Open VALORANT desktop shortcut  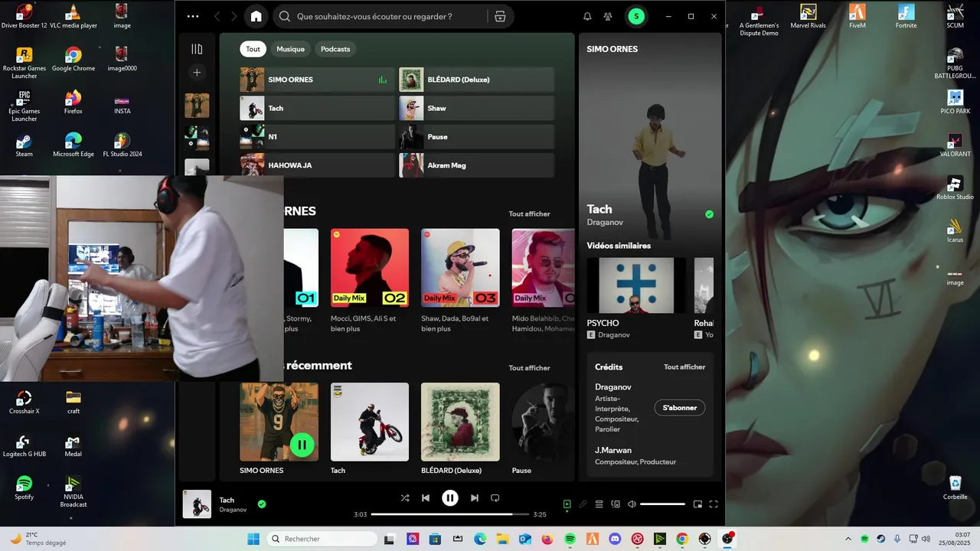pos(955,145)
